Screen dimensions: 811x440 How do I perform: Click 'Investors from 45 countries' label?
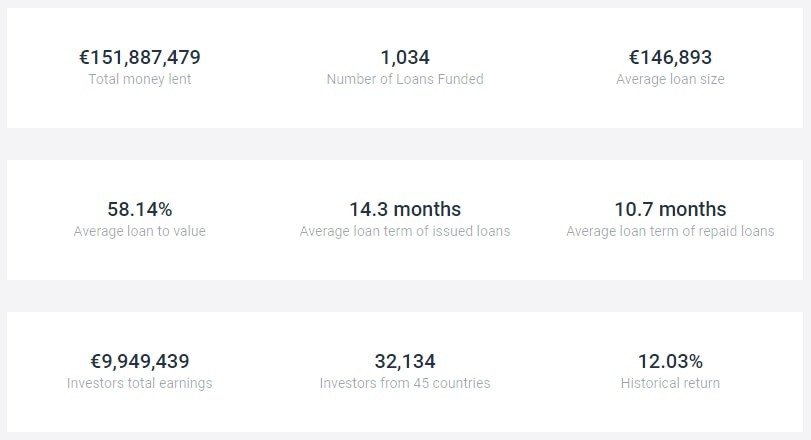click(405, 383)
